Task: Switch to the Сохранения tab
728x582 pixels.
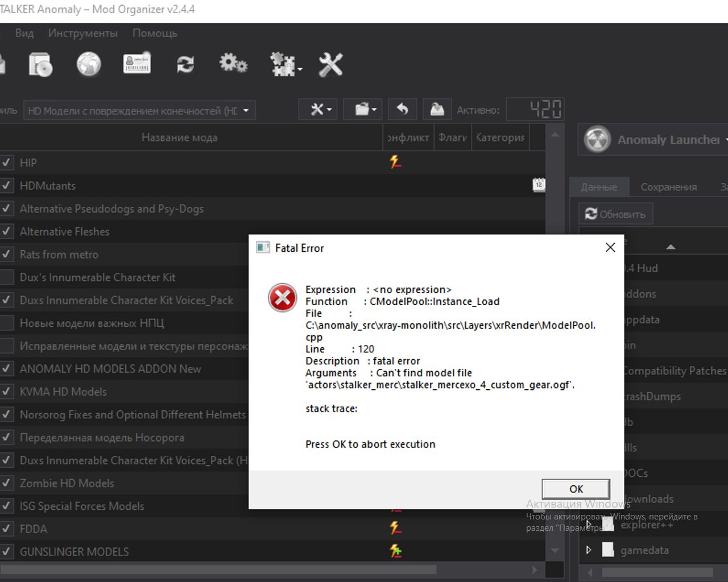Action: (669, 187)
